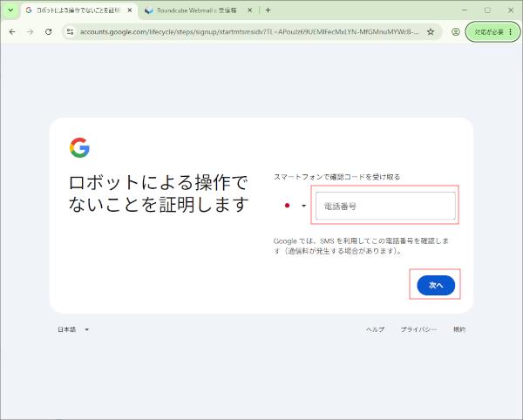Bookmark this page with the star icon
This screenshot has width=523, height=420.
[431, 31]
